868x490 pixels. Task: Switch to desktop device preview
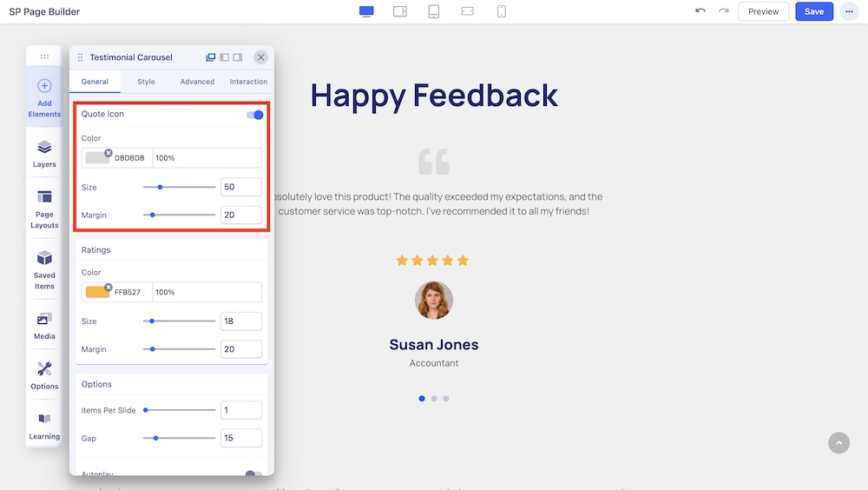point(366,11)
